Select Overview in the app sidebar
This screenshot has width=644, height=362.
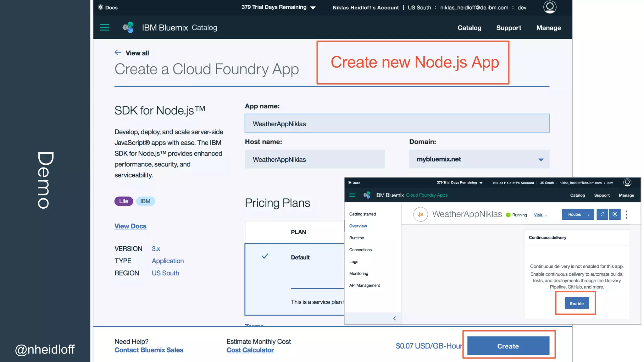[358, 226]
